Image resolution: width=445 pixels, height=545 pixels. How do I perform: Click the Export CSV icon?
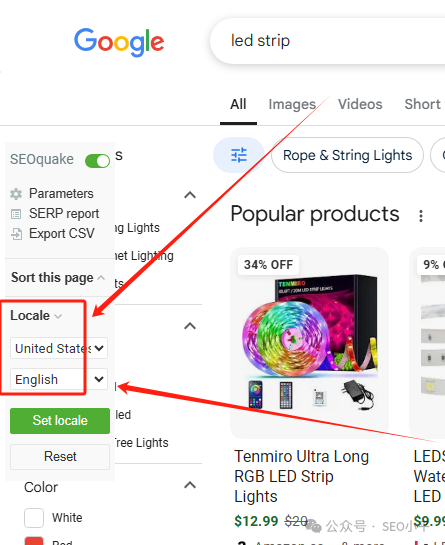[x=16, y=234]
